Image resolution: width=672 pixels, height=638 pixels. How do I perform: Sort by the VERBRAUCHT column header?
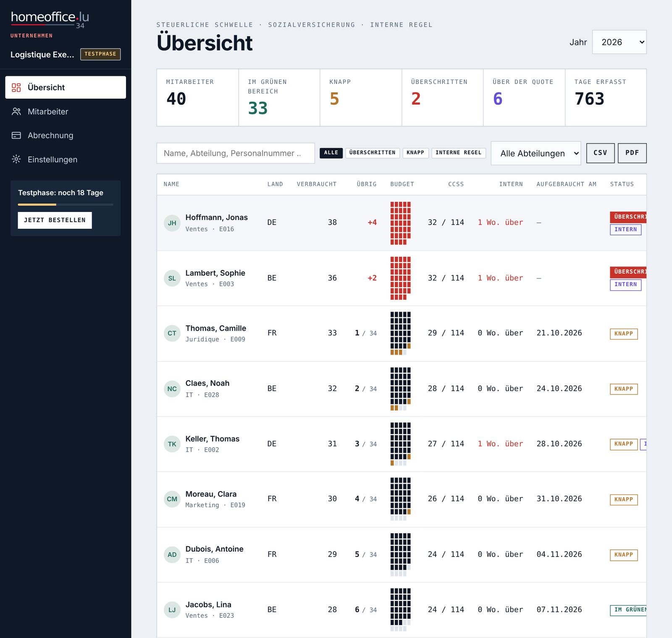click(317, 184)
